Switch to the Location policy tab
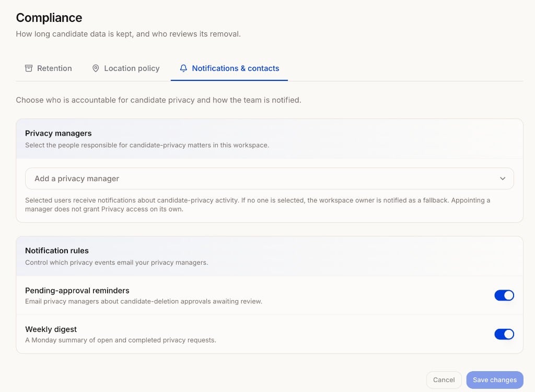Screen dimensions: 535x392 click(126, 68)
